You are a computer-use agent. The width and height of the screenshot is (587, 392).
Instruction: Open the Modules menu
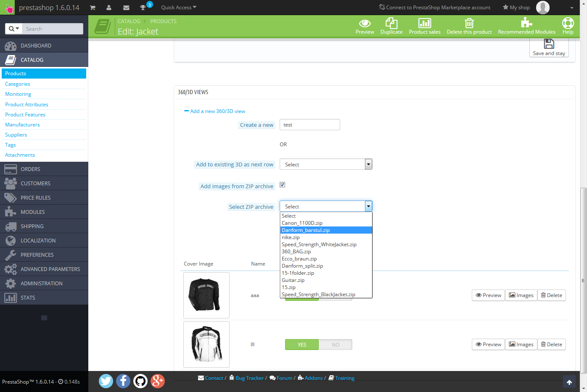click(44, 212)
